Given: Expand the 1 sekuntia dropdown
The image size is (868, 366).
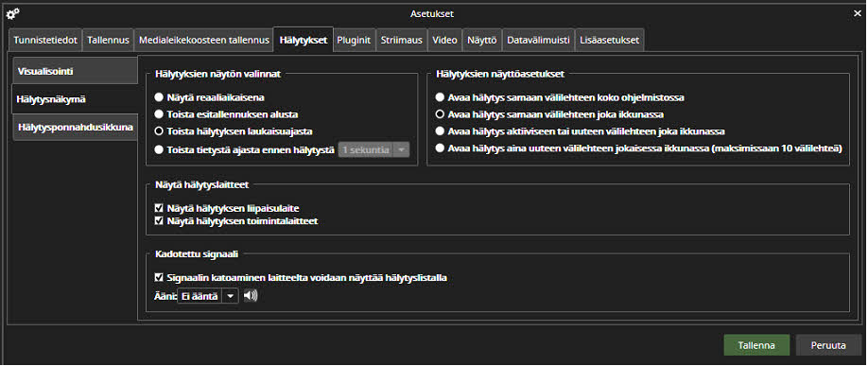Looking at the screenshot, I should (x=373, y=149).
